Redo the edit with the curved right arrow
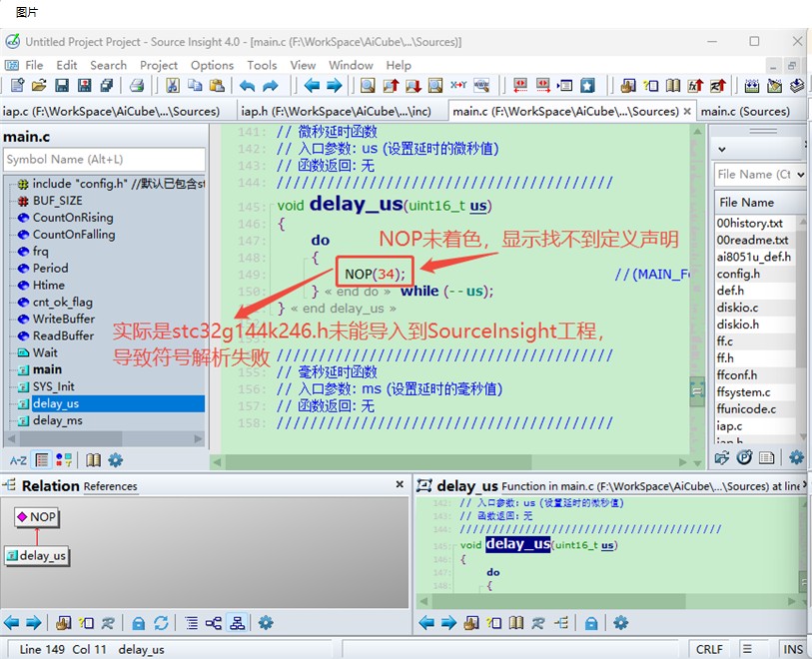 (271, 86)
